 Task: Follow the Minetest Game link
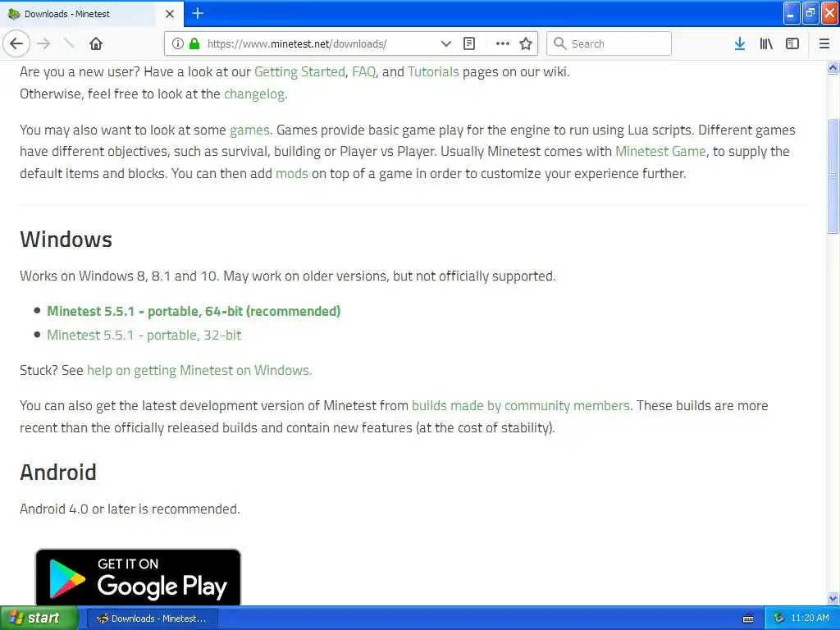[x=660, y=152]
